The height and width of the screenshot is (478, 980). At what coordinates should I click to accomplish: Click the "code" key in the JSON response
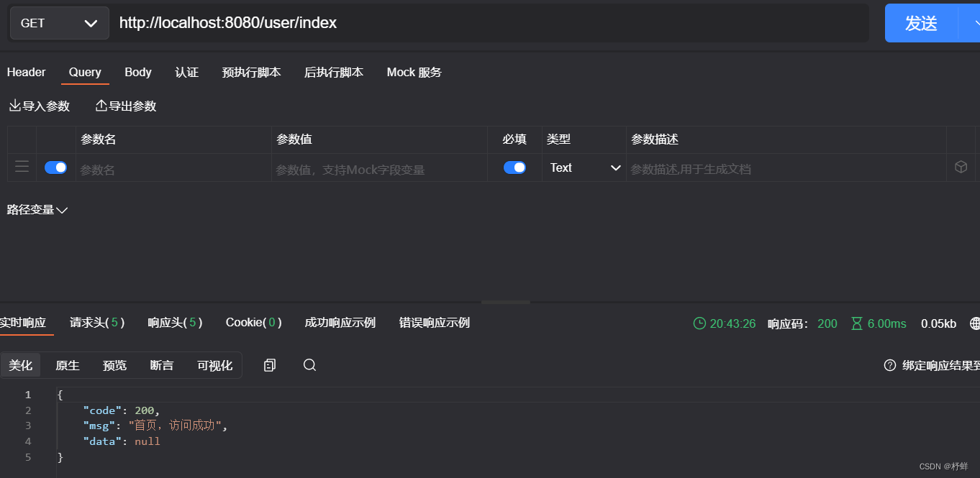(102, 410)
